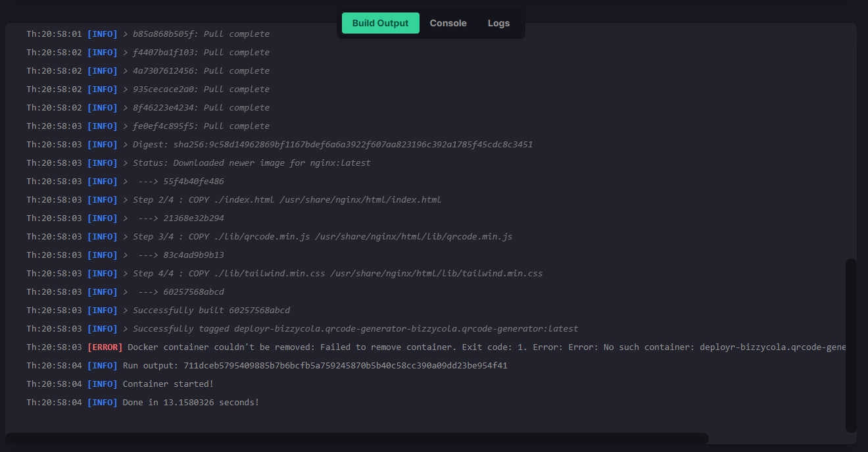Image resolution: width=868 pixels, height=452 pixels.
Task: Click the vertical scrollbar thumb
Action: [x=851, y=345]
